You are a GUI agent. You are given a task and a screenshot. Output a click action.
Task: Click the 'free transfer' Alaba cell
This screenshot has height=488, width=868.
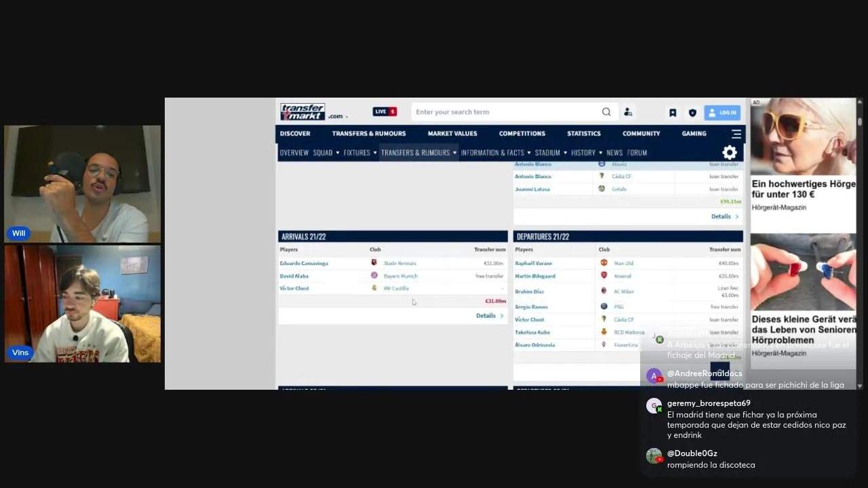coord(490,276)
